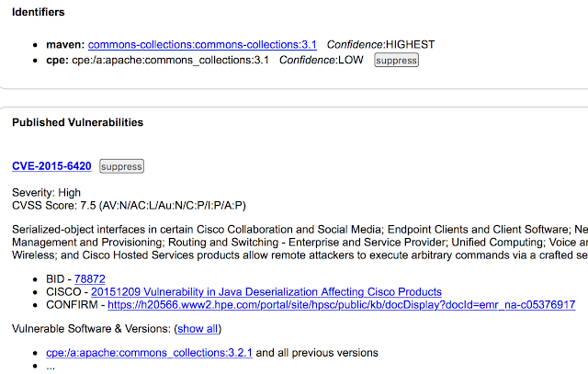Suppress the CVE-2015-6420 vulnerability
The width and height of the screenshot is (588, 374).
tap(121, 166)
